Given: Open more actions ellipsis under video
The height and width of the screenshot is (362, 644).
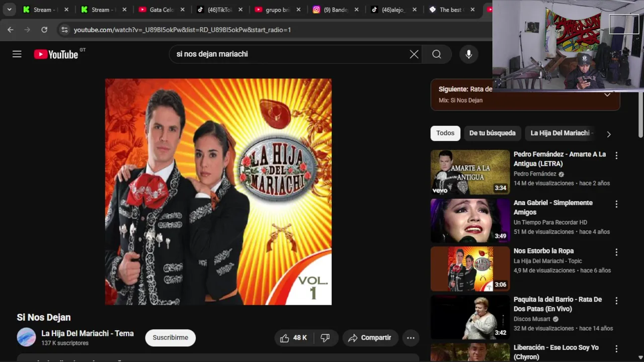Looking at the screenshot, I should pyautogui.click(x=411, y=338).
